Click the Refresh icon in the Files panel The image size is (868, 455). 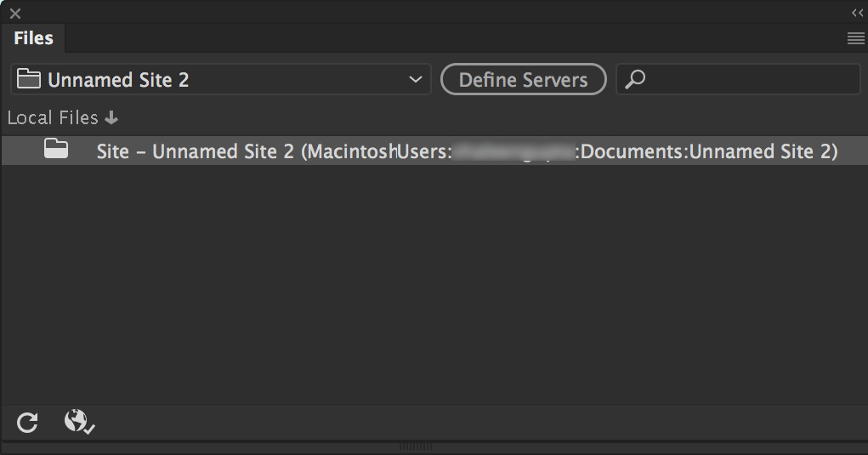click(27, 422)
